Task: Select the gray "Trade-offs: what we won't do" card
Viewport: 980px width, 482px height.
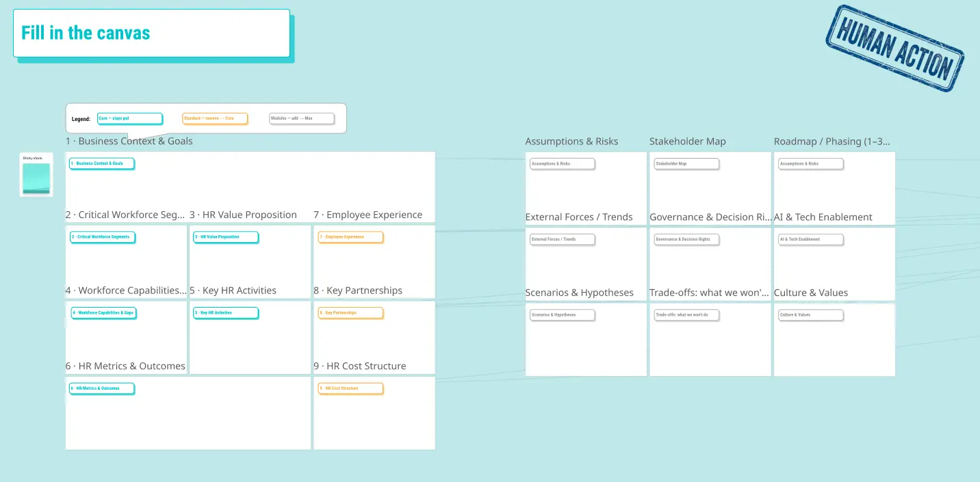Action: point(686,315)
